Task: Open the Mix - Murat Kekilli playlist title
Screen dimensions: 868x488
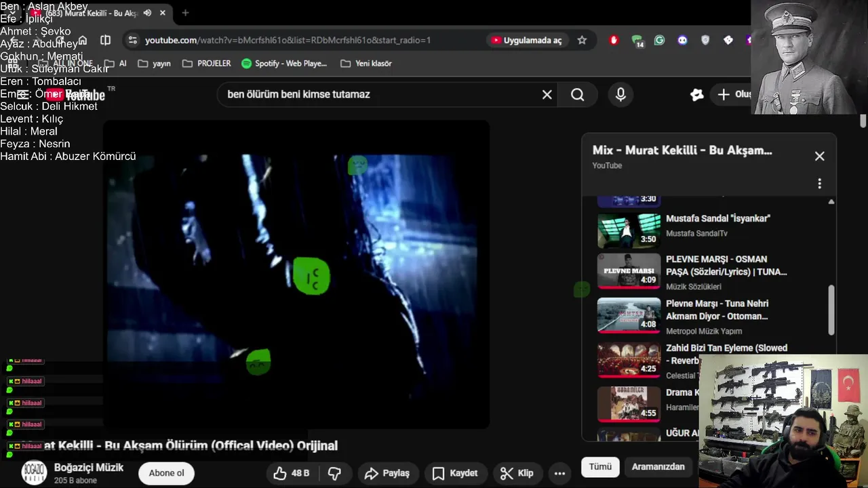Action: tap(682, 150)
